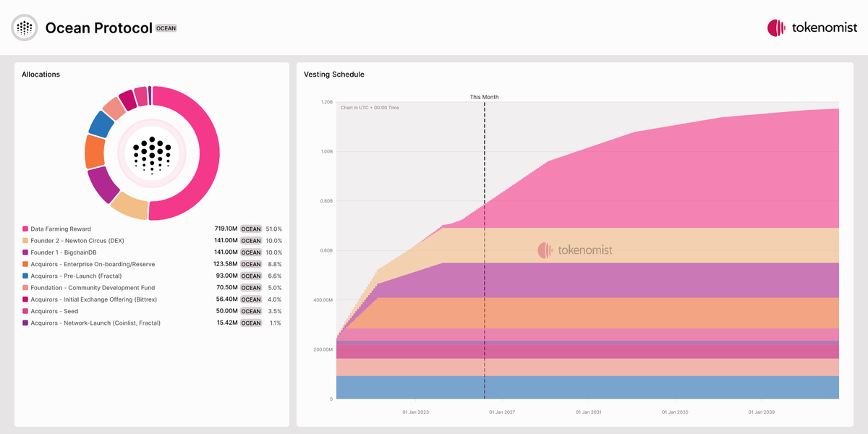Click Foundation - Community Development Fund legend swatch
The width and height of the screenshot is (868, 434).
coord(25,288)
